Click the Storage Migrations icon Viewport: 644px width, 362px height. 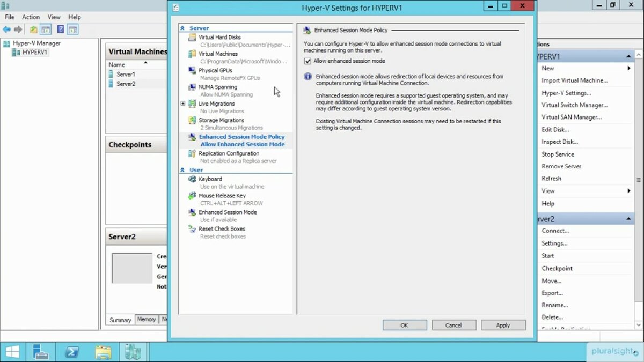[193, 121]
